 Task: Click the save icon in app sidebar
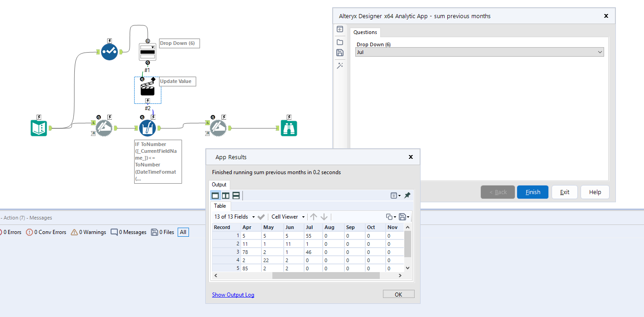pos(340,53)
